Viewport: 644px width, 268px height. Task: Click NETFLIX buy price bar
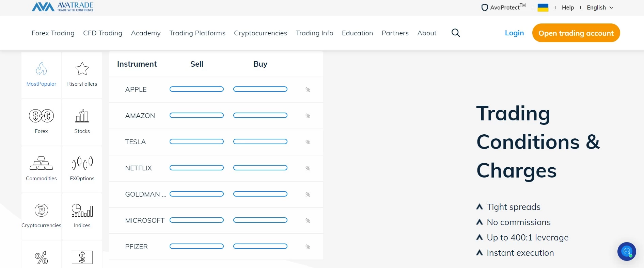(260, 168)
